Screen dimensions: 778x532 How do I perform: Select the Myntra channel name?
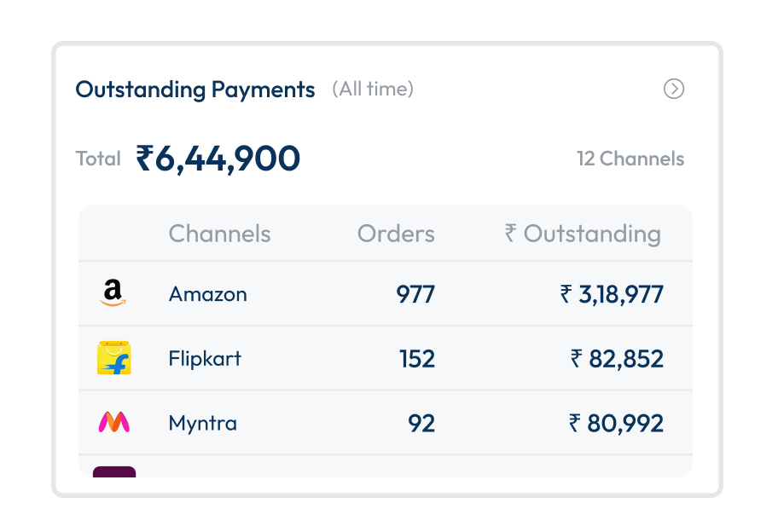click(x=202, y=423)
